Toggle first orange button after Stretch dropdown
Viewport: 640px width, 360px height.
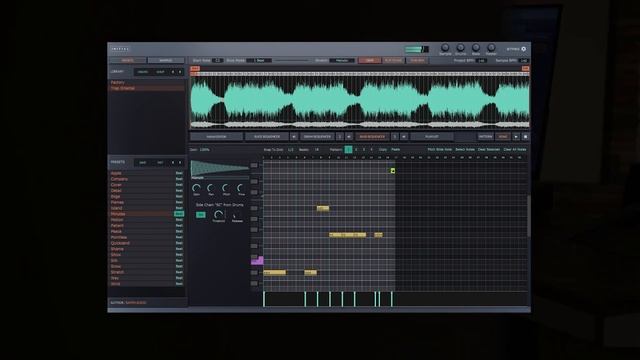369,60
